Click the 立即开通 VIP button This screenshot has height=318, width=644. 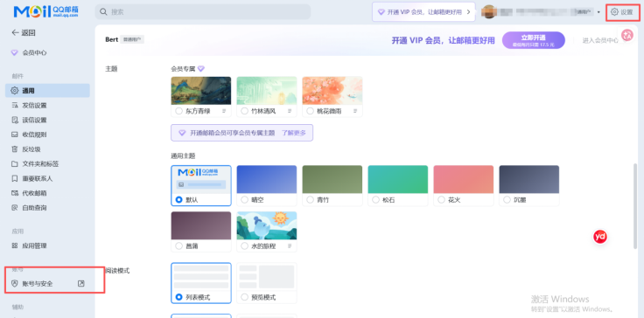pos(534,40)
